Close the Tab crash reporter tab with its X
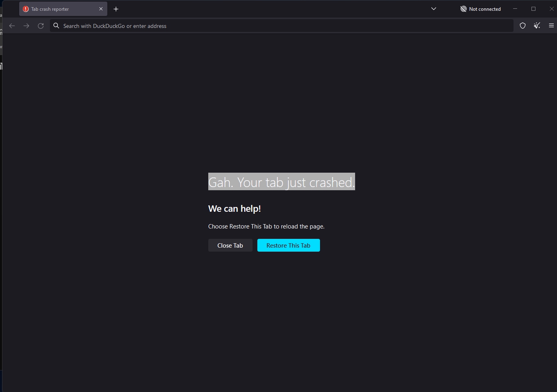Image resolution: width=557 pixels, height=392 pixels. 101,9
